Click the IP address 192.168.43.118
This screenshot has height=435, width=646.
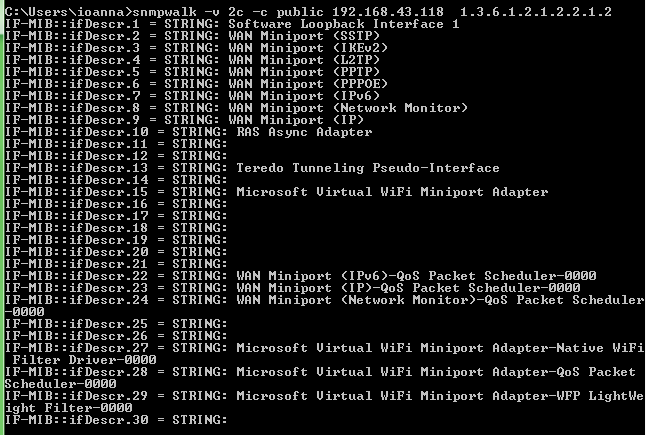pos(388,12)
